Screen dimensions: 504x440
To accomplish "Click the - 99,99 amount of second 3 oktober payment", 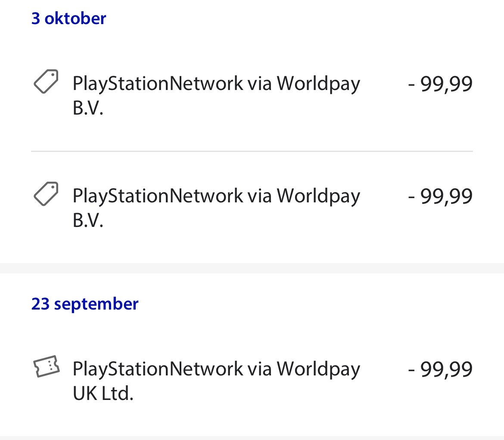I will [440, 196].
